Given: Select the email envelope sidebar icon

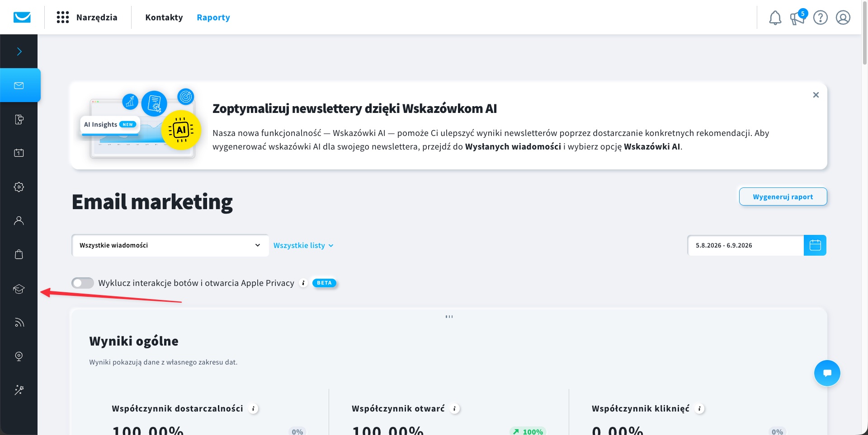Looking at the screenshot, I should 19,85.
